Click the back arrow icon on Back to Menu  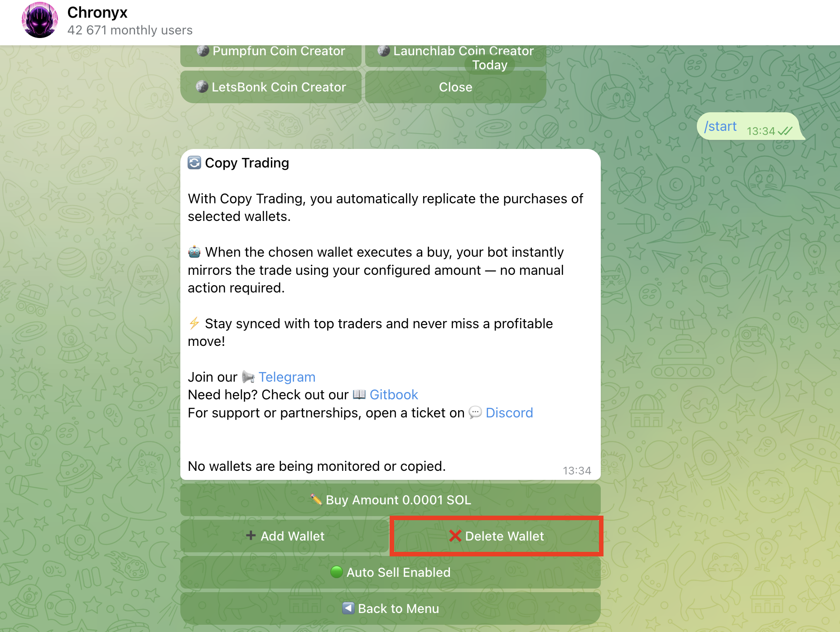tap(348, 608)
